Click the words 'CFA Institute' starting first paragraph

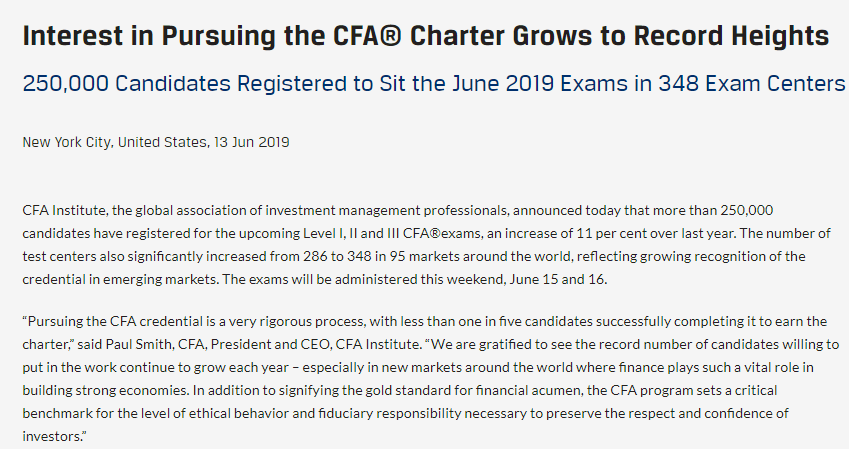(60, 212)
